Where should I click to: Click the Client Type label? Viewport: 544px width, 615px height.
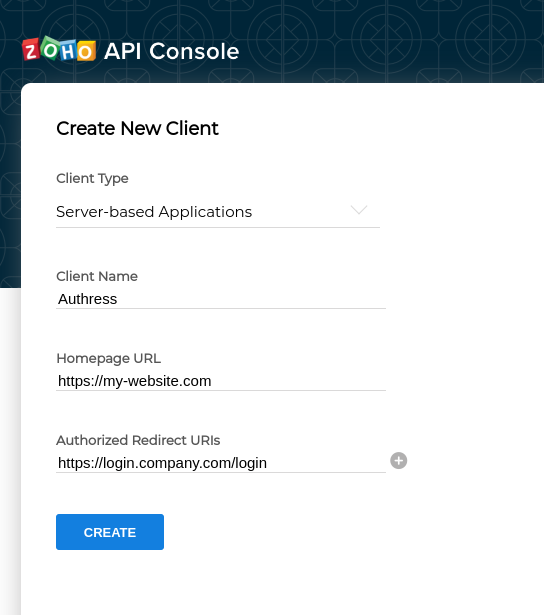(x=92, y=179)
